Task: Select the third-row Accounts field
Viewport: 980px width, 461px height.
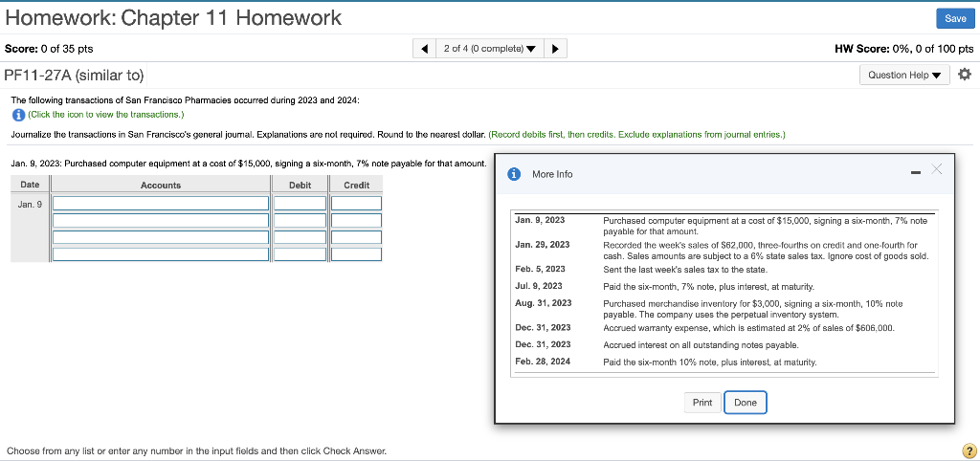Action: (x=161, y=237)
